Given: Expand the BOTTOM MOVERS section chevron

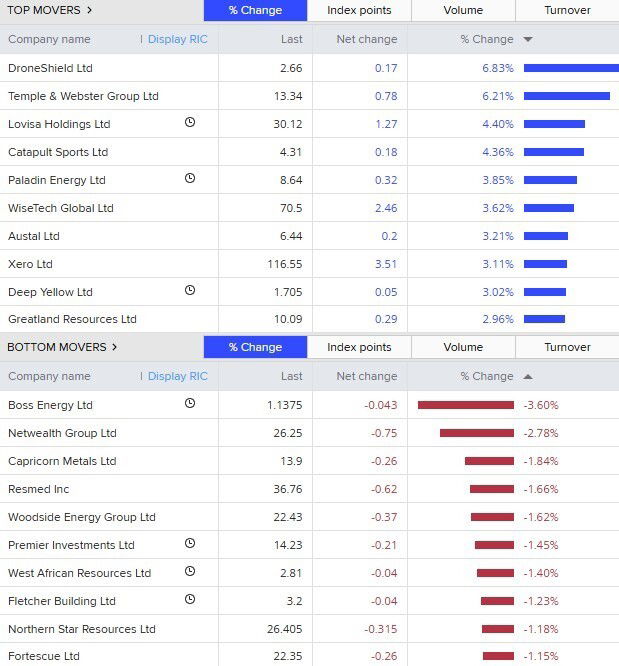Looking at the screenshot, I should coord(114,347).
